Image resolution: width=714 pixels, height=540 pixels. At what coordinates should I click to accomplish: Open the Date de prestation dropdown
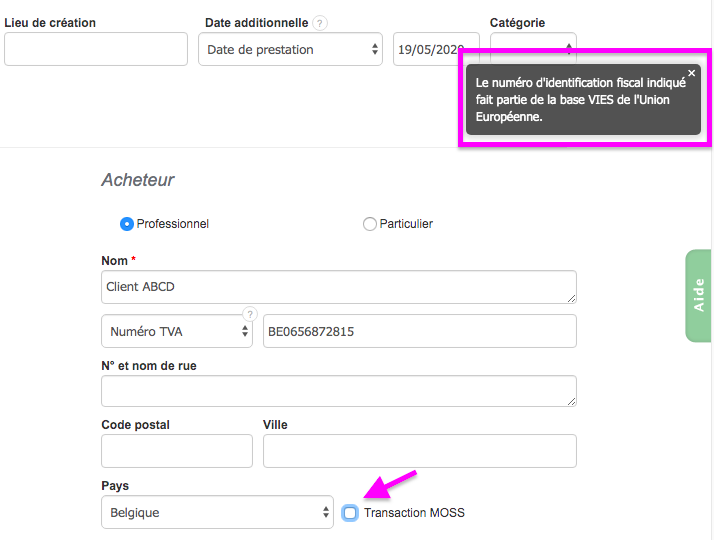point(291,49)
